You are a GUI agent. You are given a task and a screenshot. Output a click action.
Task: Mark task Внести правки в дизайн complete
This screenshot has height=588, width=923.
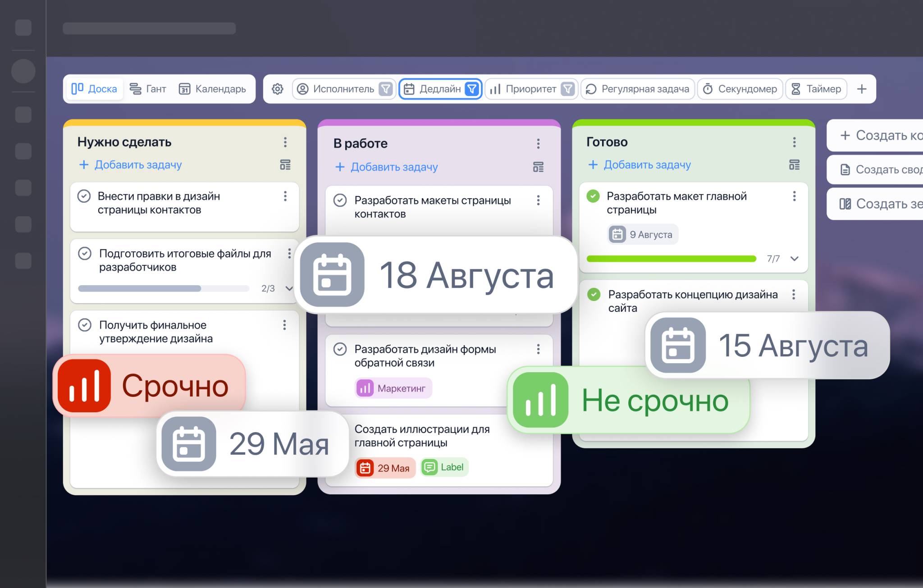[x=84, y=196]
